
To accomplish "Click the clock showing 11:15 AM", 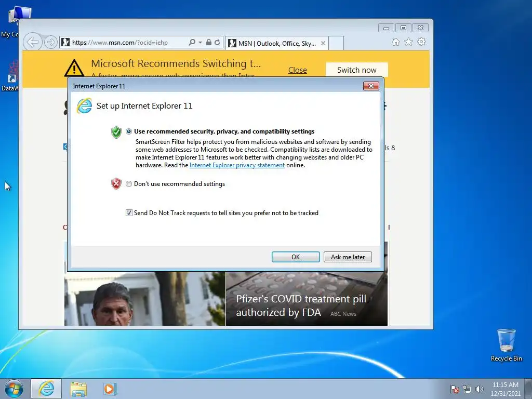I will pos(505,389).
